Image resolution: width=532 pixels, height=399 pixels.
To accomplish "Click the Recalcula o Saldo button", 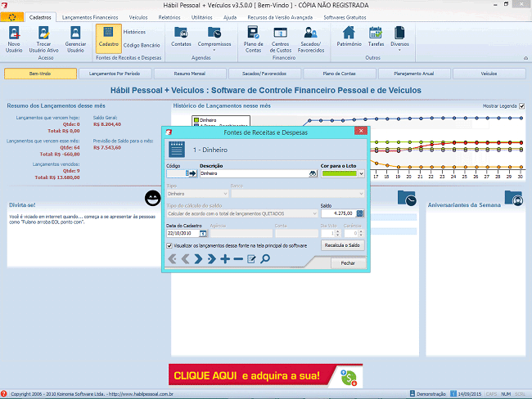I will [x=342, y=245].
